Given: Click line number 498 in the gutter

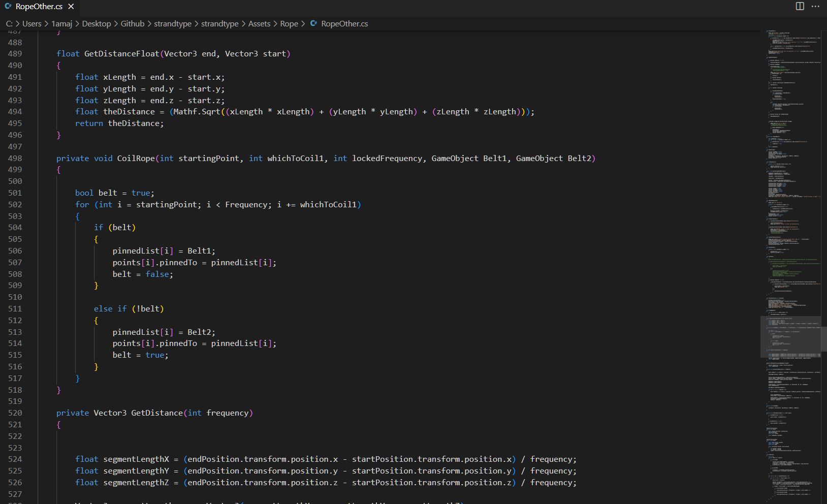Looking at the screenshot, I should 15,158.
